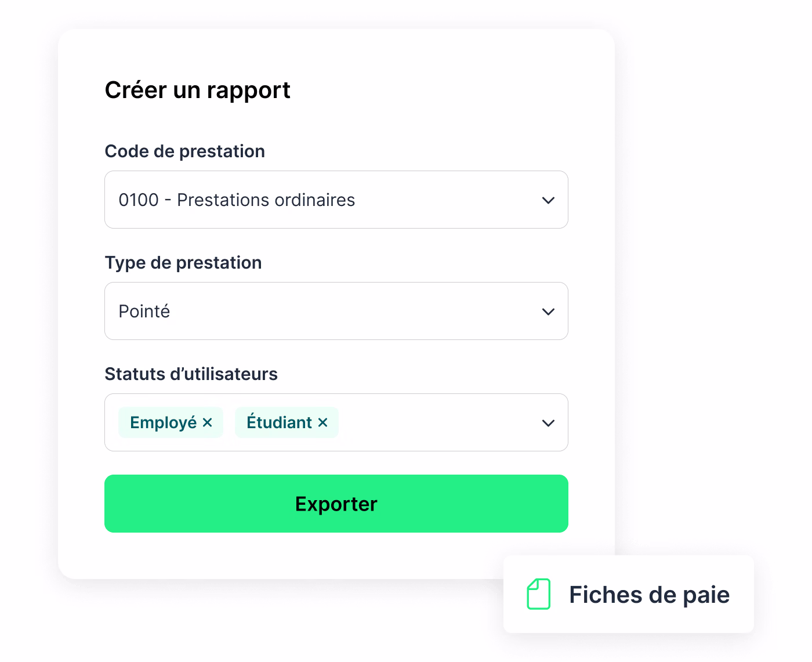812x662 pixels.
Task: Remove the Étudiant tag with its X icon
Action: point(324,422)
